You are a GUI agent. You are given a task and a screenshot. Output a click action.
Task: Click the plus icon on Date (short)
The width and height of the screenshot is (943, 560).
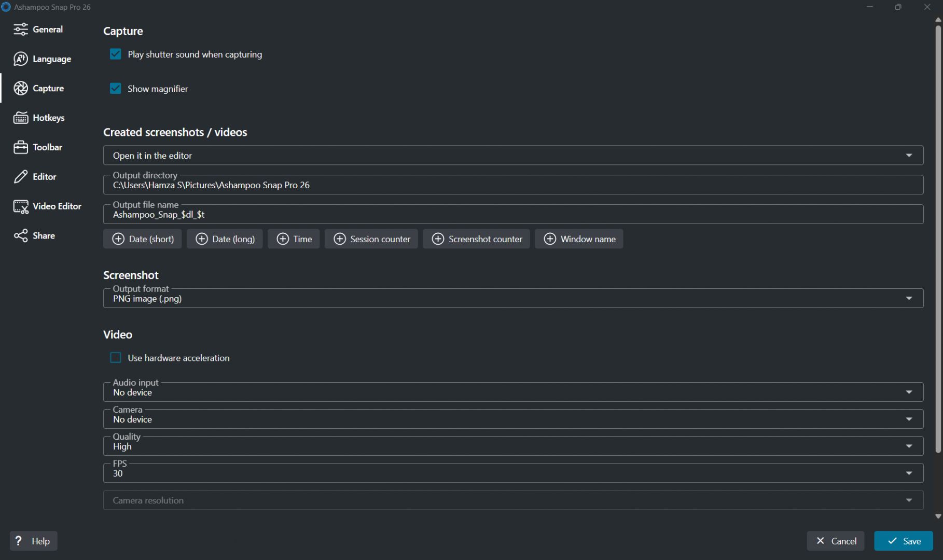tap(118, 239)
